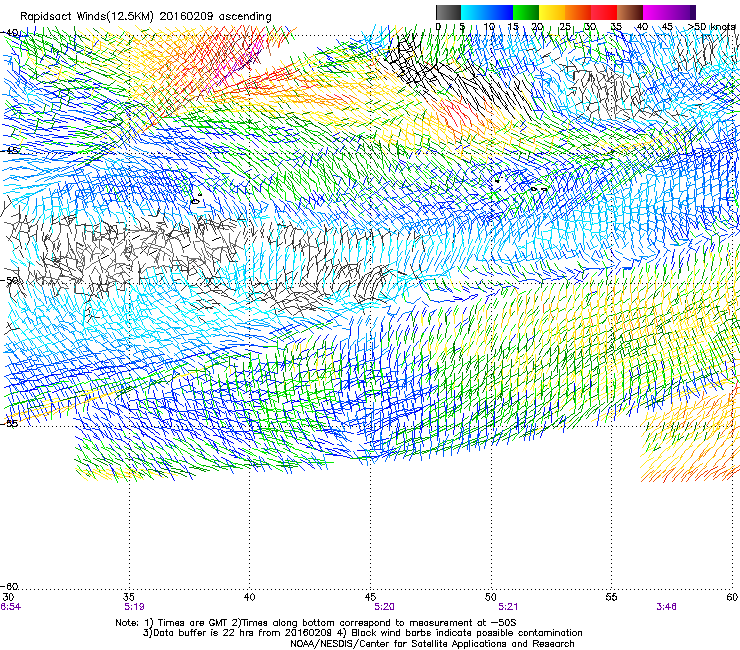Click the 'Data buffer is 22 hrs' note line

coord(238,633)
